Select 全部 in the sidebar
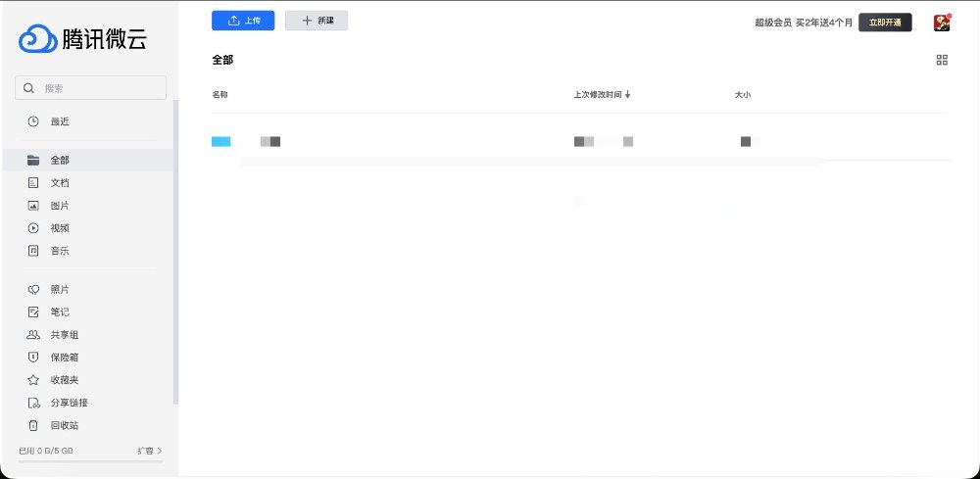Image resolution: width=980 pixels, height=479 pixels. [x=87, y=161]
